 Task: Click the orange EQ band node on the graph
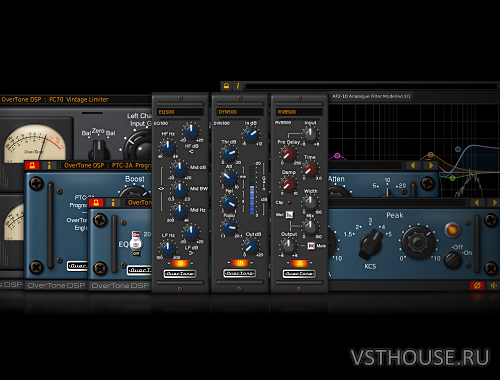click(430, 155)
